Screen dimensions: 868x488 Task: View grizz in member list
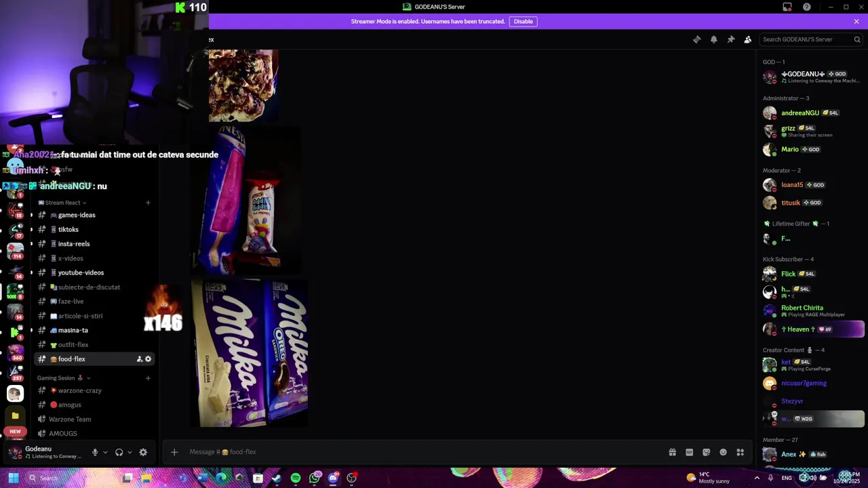(x=812, y=131)
